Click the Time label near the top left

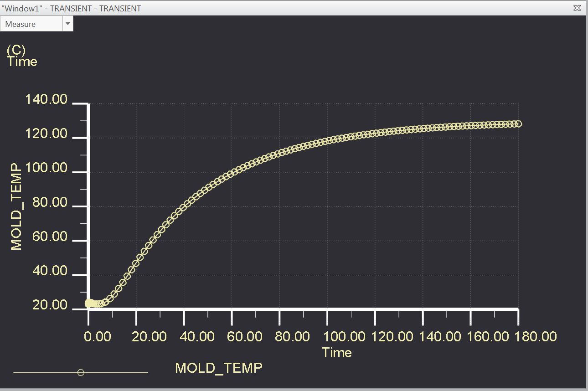click(21, 62)
